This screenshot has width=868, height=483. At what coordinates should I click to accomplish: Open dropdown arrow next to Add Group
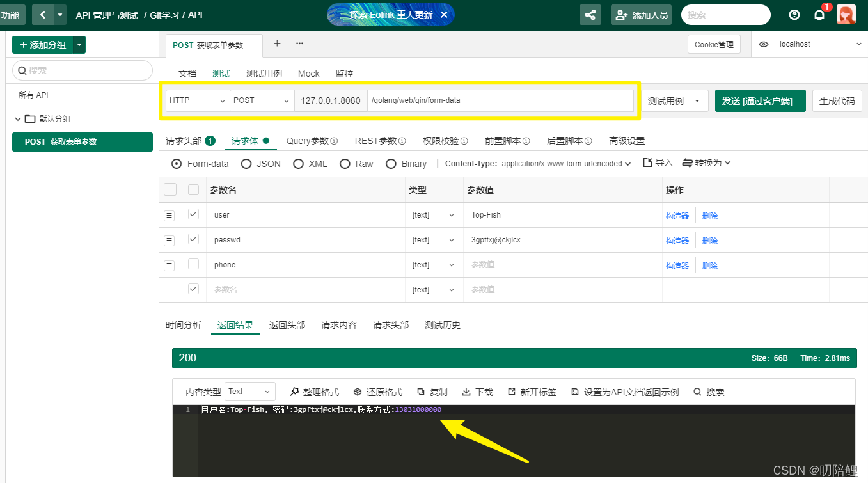point(79,45)
